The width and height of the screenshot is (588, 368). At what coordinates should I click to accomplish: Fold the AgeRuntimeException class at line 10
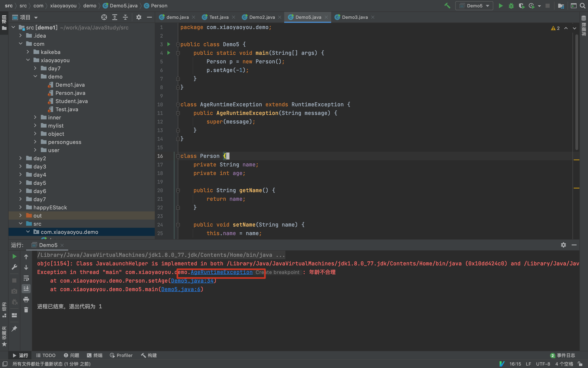178,105
